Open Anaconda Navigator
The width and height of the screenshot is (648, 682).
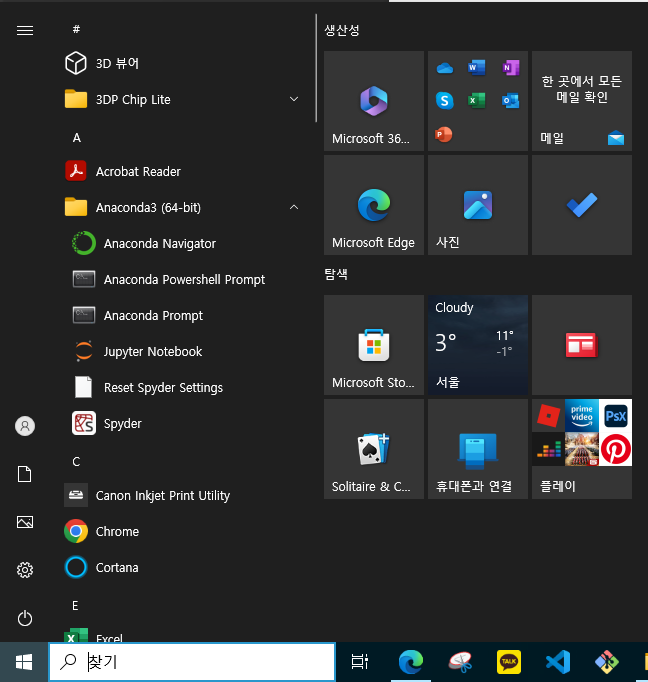(x=183, y=244)
